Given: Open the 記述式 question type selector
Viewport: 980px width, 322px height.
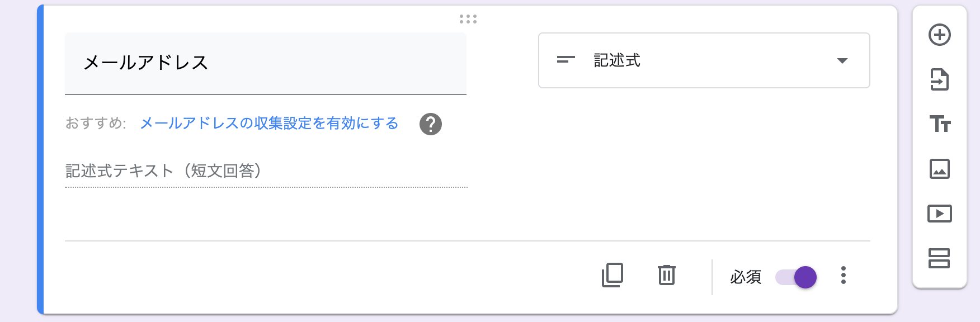Looking at the screenshot, I should coord(704,60).
